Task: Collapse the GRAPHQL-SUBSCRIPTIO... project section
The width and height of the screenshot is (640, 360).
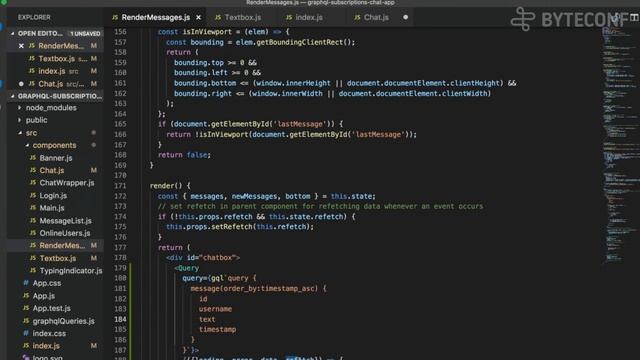Action: pyautogui.click(x=13, y=96)
